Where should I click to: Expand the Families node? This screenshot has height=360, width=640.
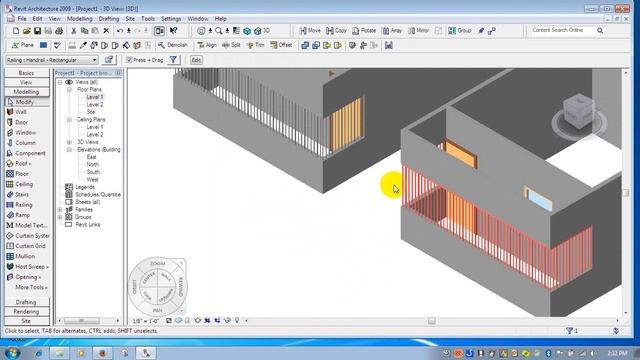click(x=60, y=209)
